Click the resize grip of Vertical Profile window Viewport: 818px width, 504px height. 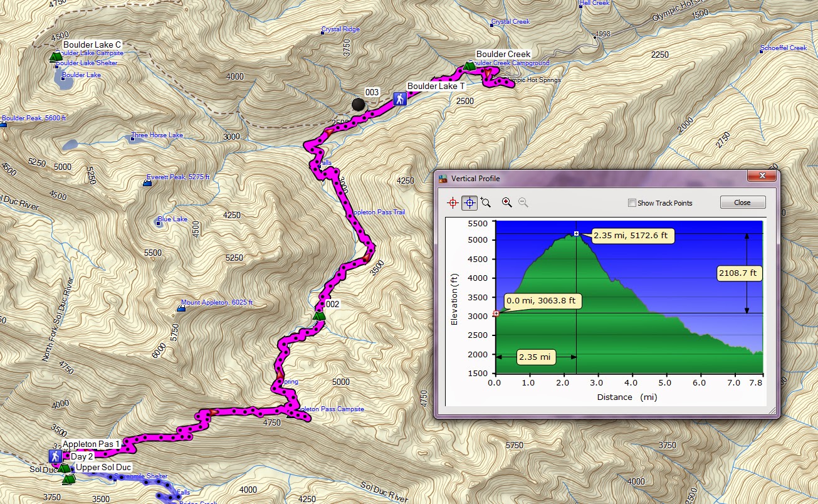(773, 412)
